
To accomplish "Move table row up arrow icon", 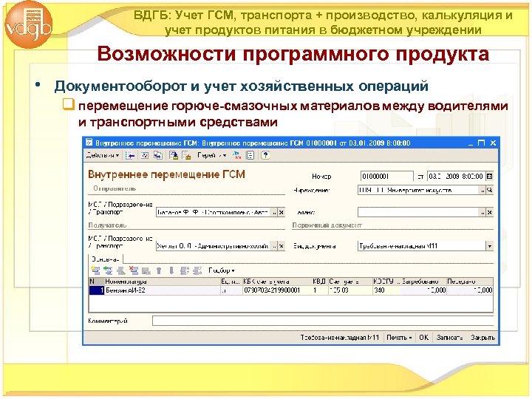I will tap(159, 270).
